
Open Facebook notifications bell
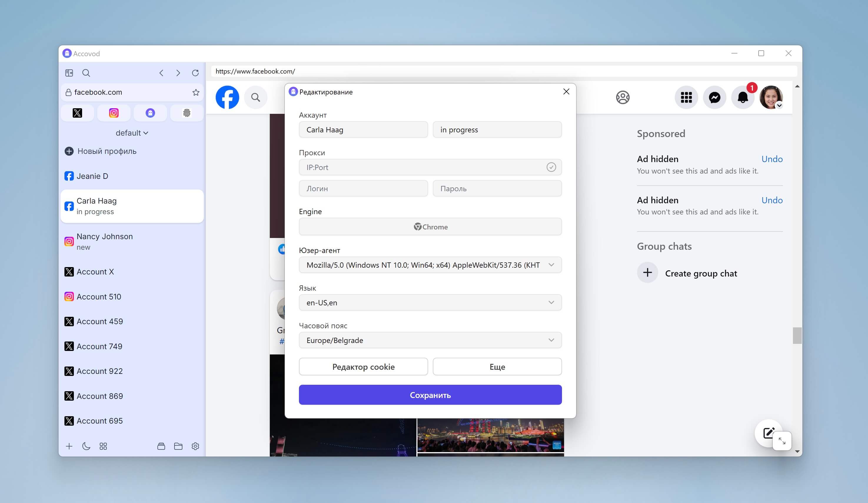coord(743,97)
